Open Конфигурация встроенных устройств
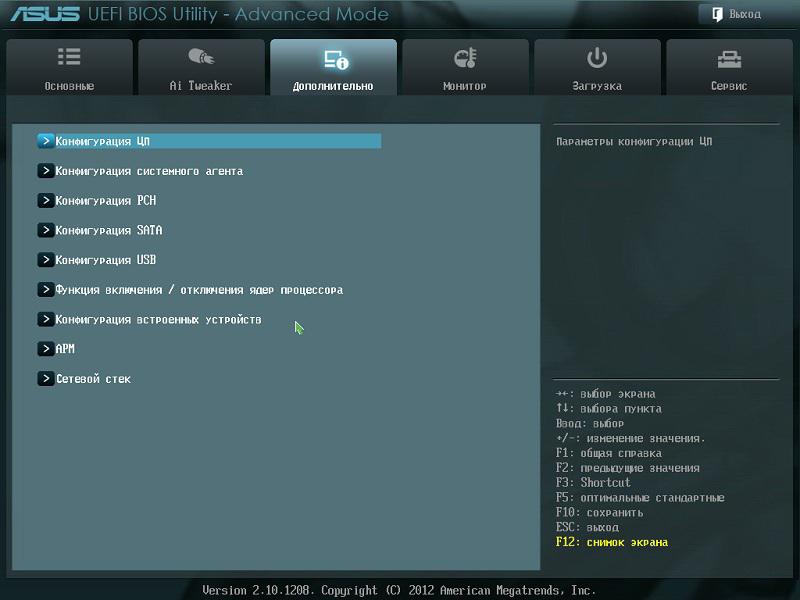Viewport: 800px width, 600px height. point(158,320)
